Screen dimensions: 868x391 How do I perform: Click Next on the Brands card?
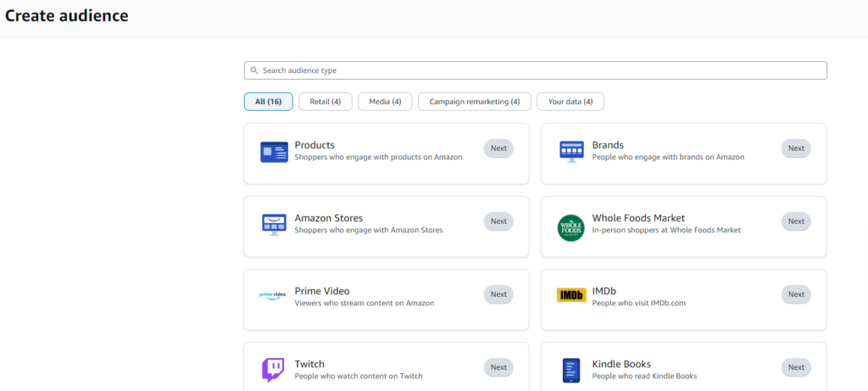(796, 148)
